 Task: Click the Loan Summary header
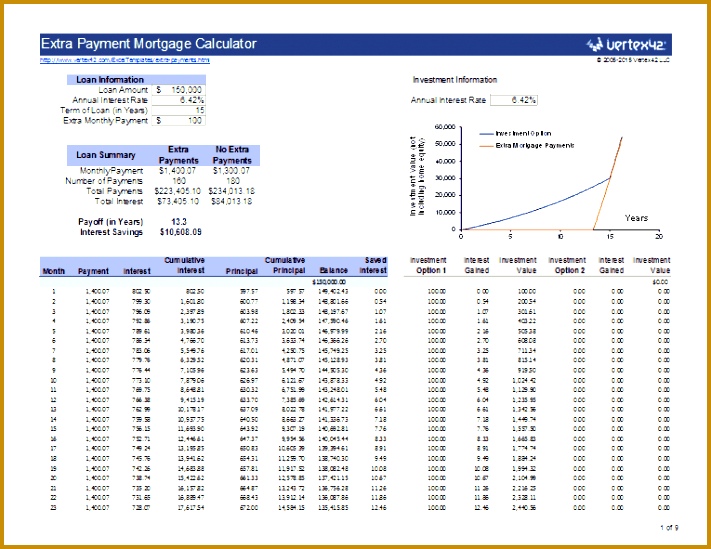[106, 155]
